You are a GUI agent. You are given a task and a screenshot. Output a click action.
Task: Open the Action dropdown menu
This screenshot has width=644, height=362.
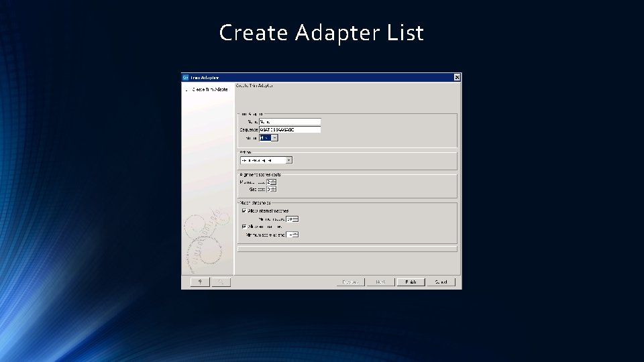click(266, 160)
